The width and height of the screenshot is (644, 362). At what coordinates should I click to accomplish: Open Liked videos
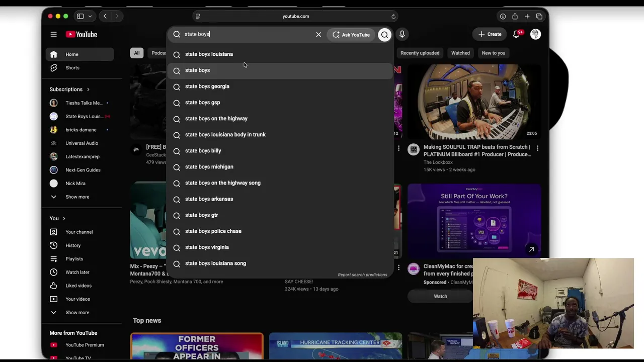pyautogui.click(x=79, y=286)
